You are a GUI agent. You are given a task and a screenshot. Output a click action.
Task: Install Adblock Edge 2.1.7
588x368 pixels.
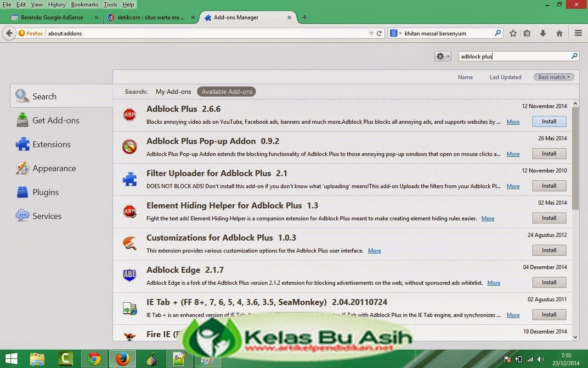(x=549, y=282)
